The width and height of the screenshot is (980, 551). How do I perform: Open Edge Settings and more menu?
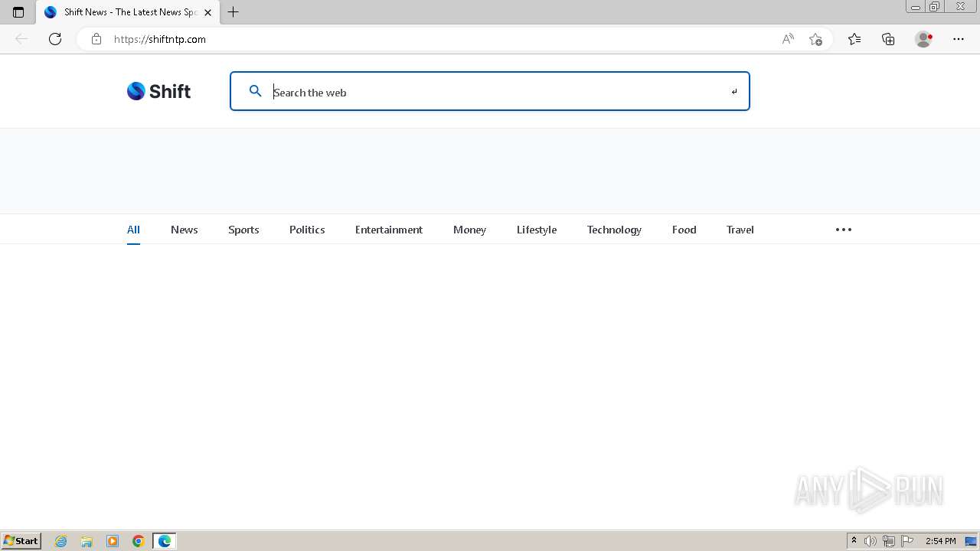pyautogui.click(x=959, y=39)
